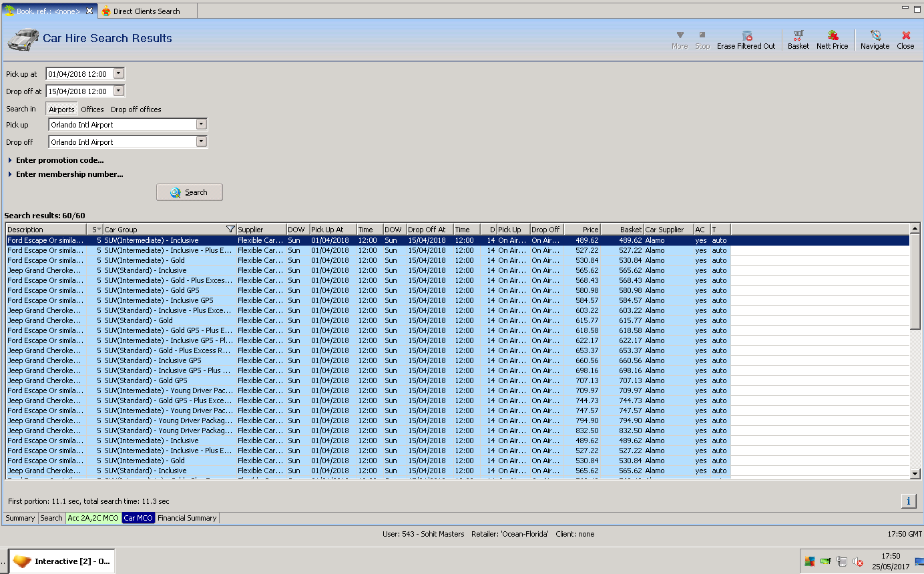Click the results list vertical scrollbar thumb
The height and width of the screenshot is (574, 924).
click(x=915, y=282)
